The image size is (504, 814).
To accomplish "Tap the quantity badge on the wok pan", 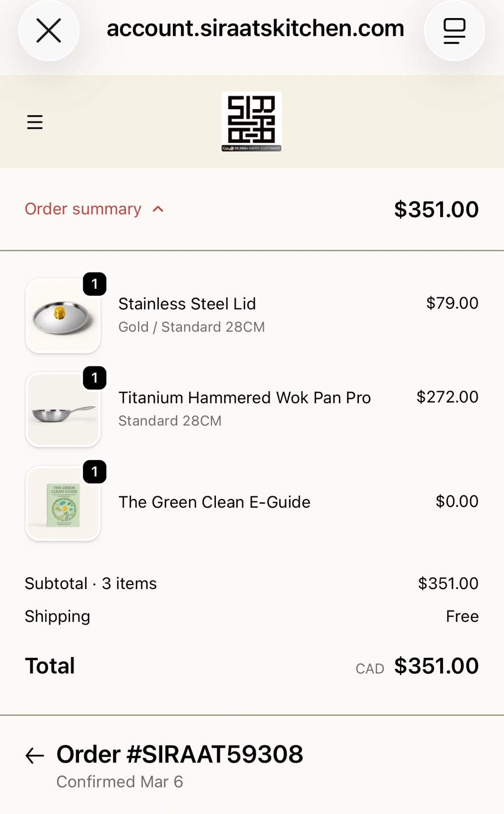I will coord(95,378).
